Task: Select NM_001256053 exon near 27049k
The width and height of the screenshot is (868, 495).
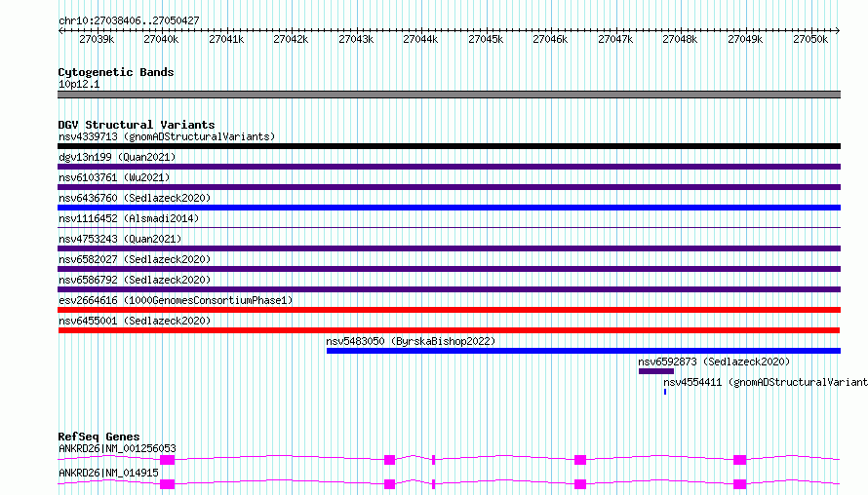Action: (x=740, y=460)
